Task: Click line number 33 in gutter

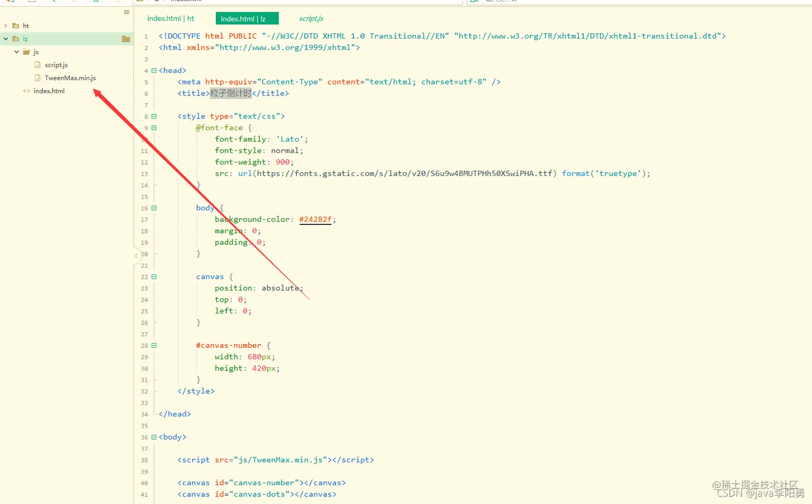Action: [x=144, y=403]
